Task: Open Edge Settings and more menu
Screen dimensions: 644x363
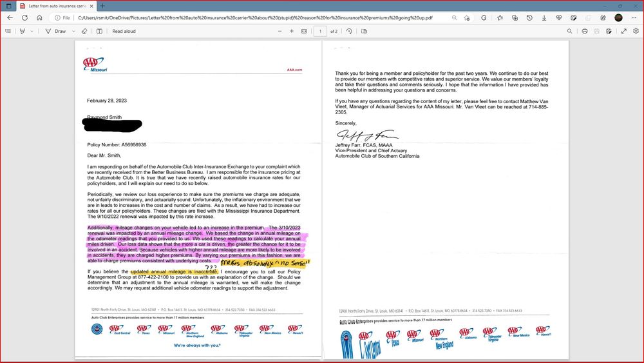Action: pyautogui.click(x=633, y=17)
